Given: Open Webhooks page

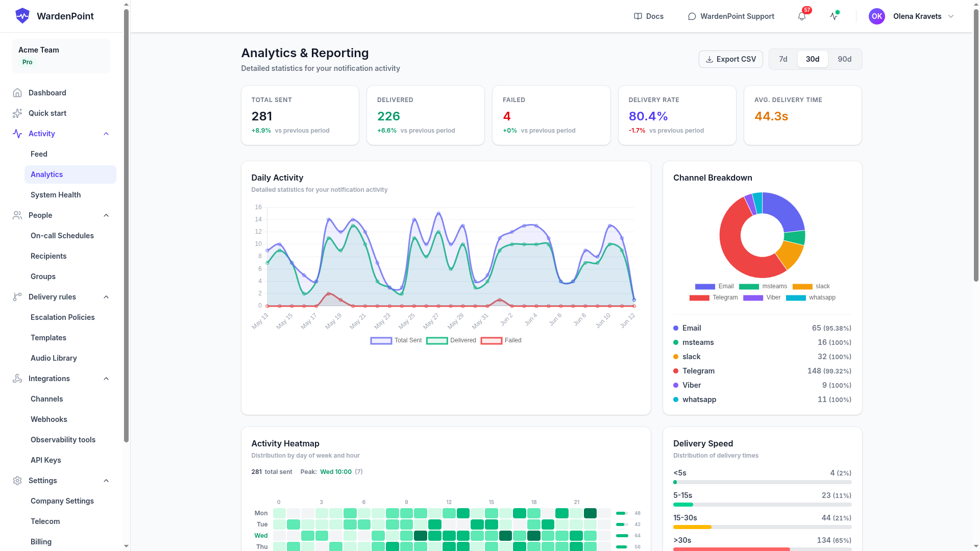Looking at the screenshot, I should click(70, 419).
